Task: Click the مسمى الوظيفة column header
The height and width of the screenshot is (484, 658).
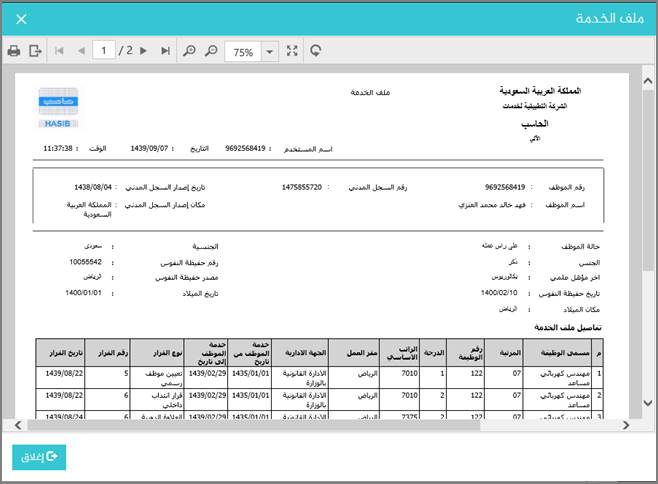Action: tap(559, 353)
